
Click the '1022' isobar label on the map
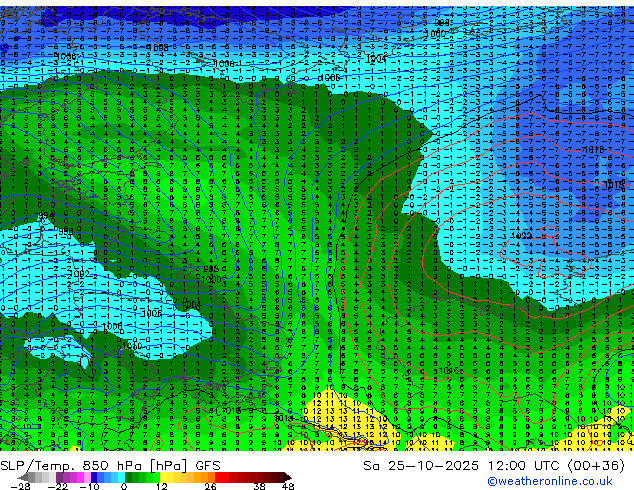tap(522, 235)
